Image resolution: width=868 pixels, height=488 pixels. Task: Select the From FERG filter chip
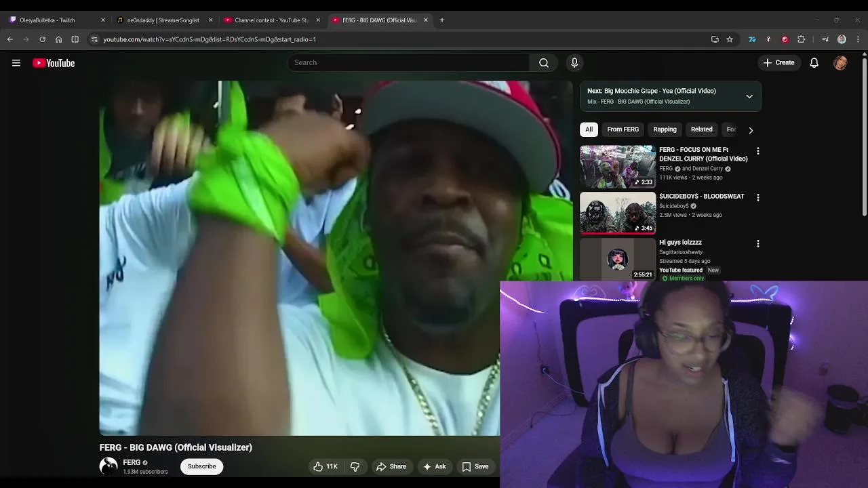[x=623, y=129]
